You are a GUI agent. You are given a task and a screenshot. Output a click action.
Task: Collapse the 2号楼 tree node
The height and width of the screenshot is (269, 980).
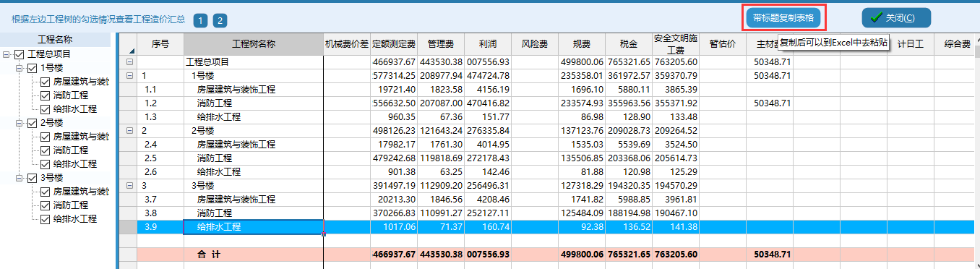point(20,123)
